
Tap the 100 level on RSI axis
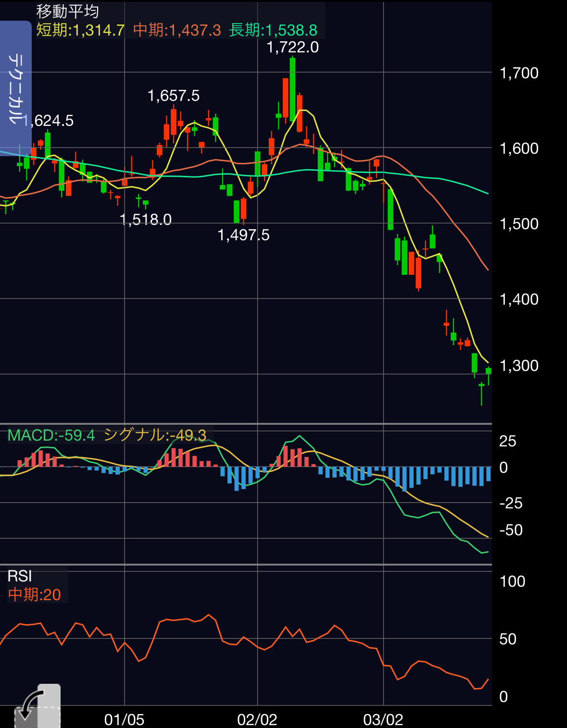coord(512,581)
